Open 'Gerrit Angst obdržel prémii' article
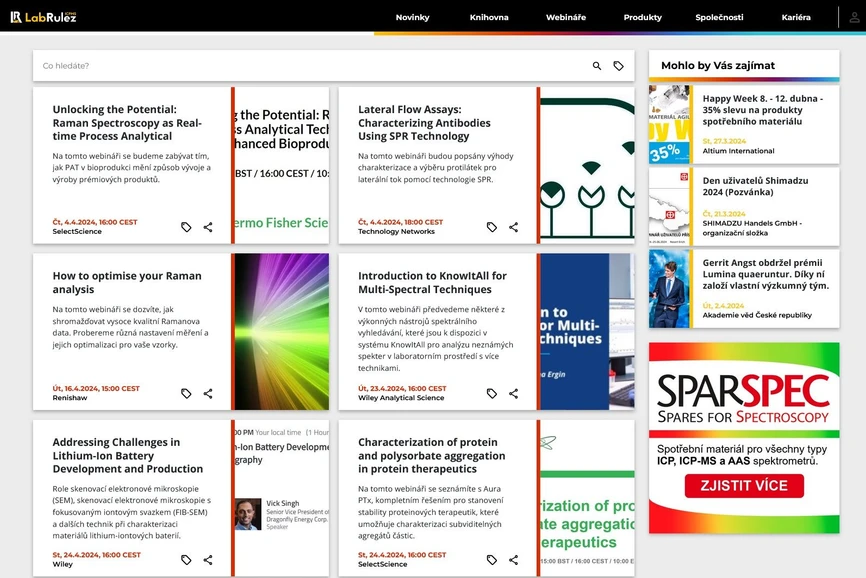866x578 pixels. (x=765, y=274)
